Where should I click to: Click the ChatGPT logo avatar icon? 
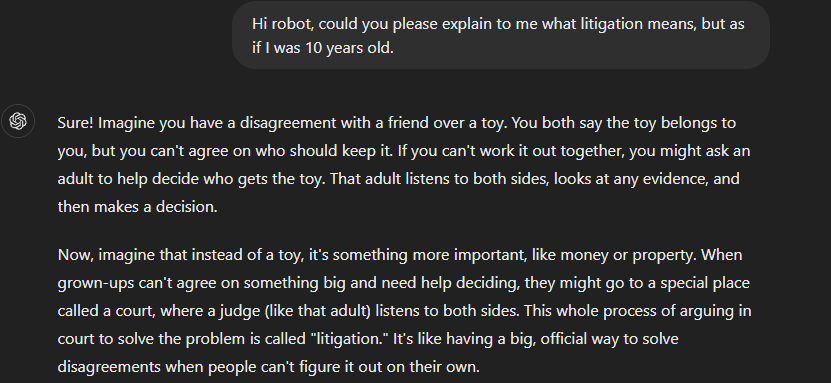[17, 121]
